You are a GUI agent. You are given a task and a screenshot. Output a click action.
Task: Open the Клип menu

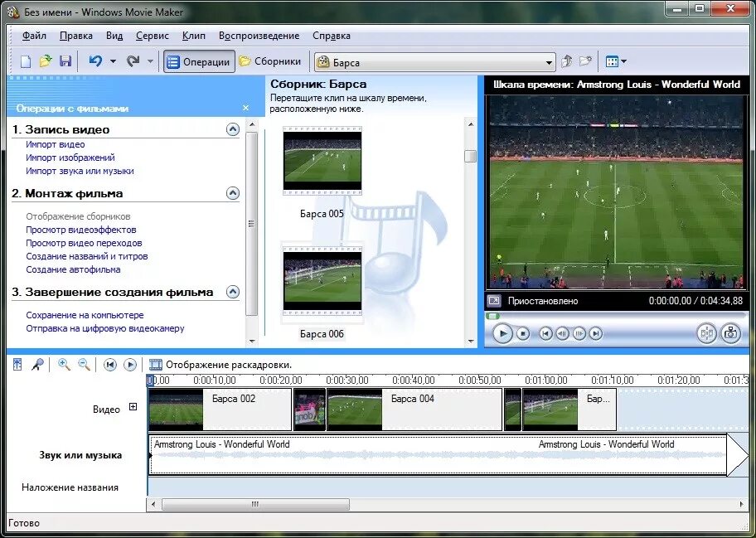pyautogui.click(x=194, y=36)
